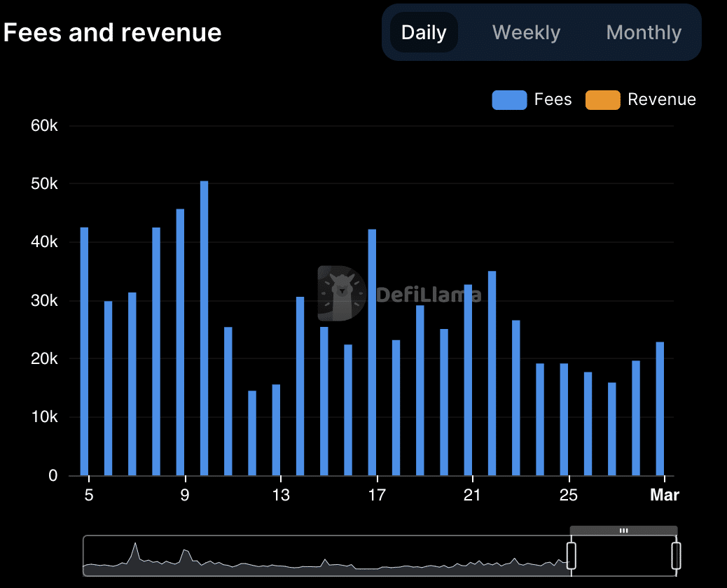The image size is (727, 588).
Task: Select the Daily view tab
Action: tap(424, 33)
